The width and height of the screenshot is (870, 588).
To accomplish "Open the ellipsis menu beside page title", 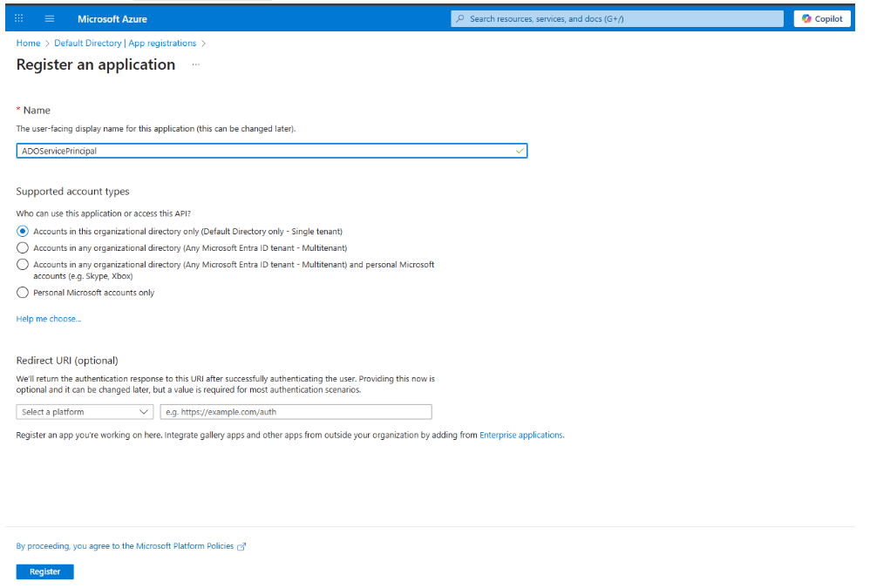I will coord(195,64).
